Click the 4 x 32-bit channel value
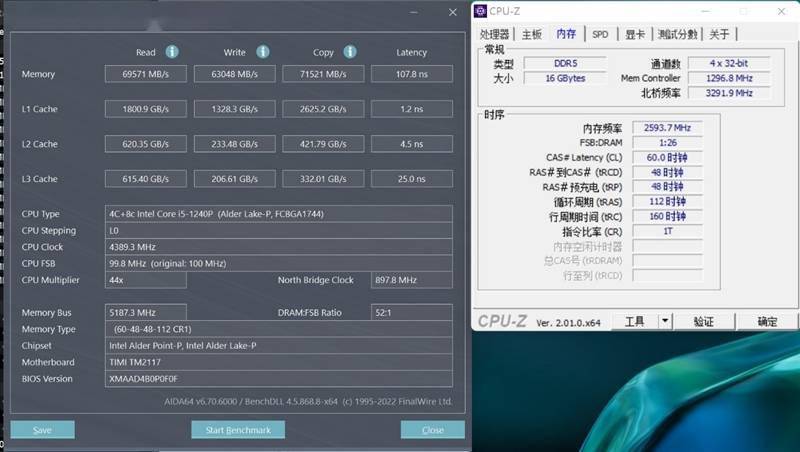This screenshot has height=452, width=800. point(729,63)
